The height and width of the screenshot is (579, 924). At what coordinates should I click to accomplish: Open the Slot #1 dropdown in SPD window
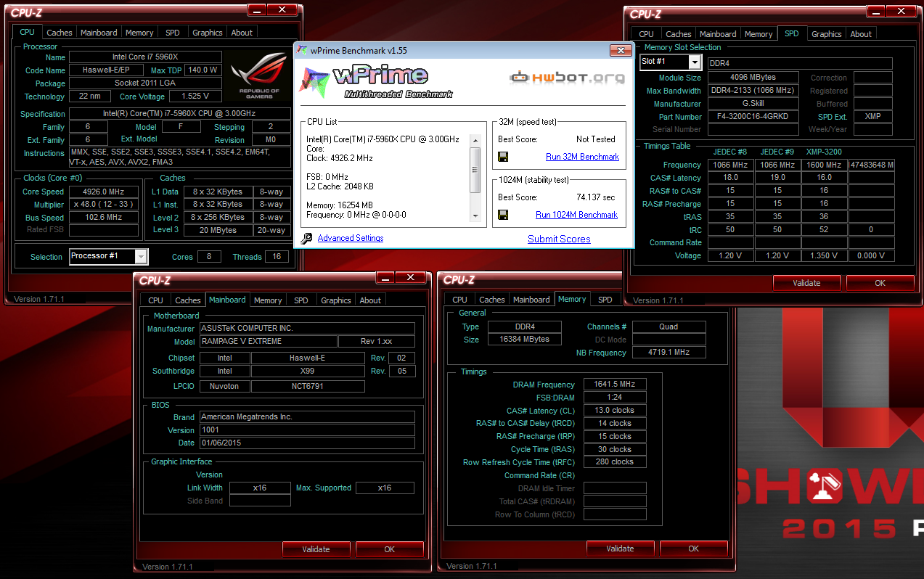(695, 62)
